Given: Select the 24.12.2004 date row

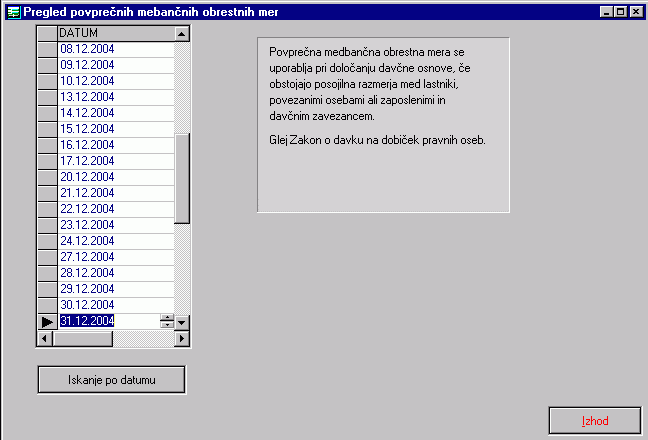Looking at the screenshot, I should point(116,241).
